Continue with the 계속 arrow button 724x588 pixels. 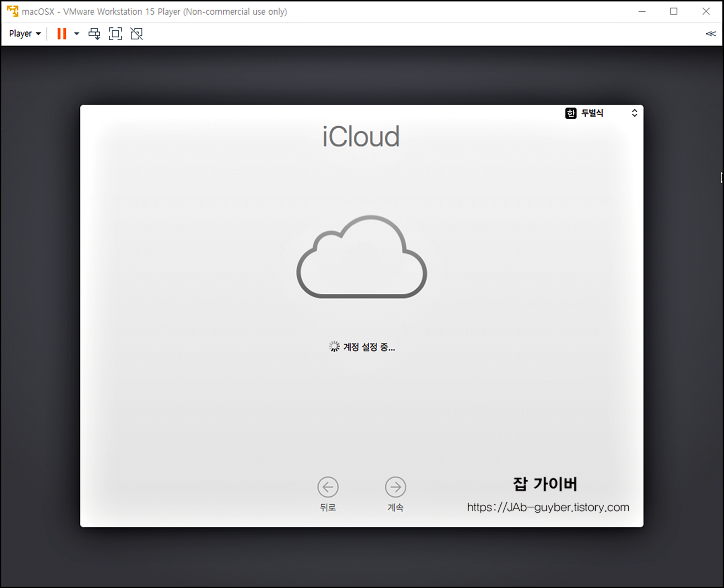(x=395, y=487)
